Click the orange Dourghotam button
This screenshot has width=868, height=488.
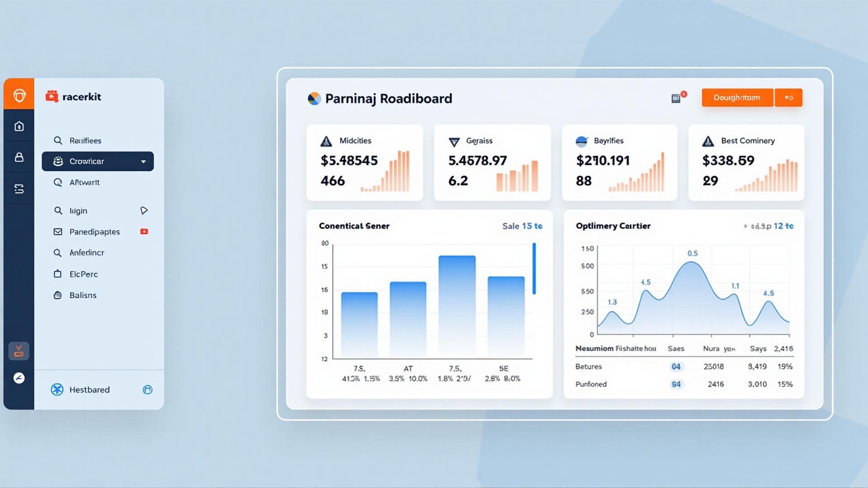(x=737, y=98)
